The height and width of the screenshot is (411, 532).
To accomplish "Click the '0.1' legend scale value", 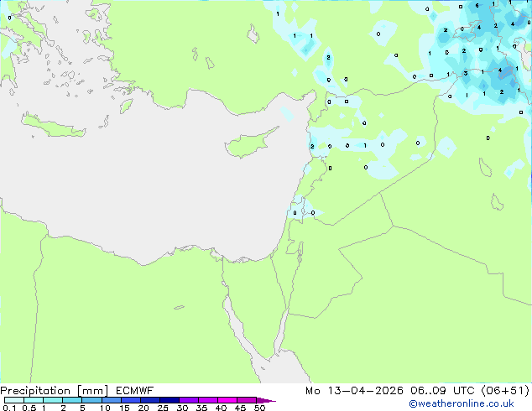I will (9, 408).
